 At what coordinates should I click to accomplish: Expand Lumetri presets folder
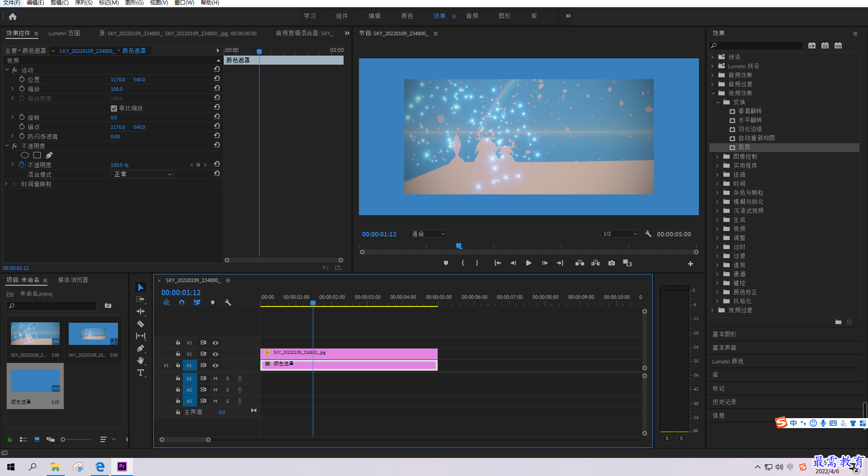tap(712, 66)
